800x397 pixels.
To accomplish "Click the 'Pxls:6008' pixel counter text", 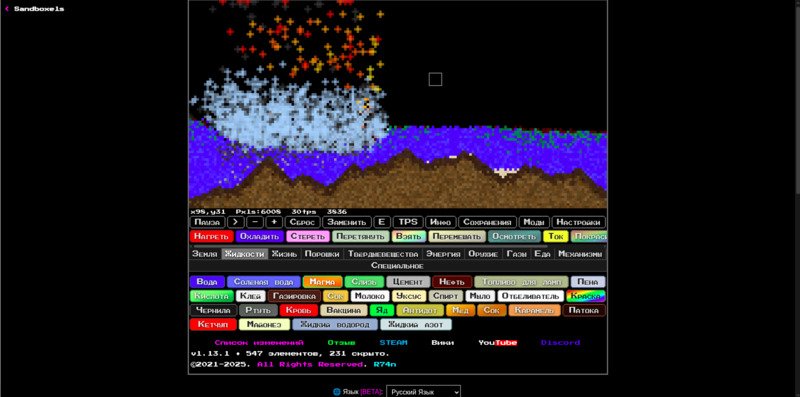I will (x=258, y=212).
